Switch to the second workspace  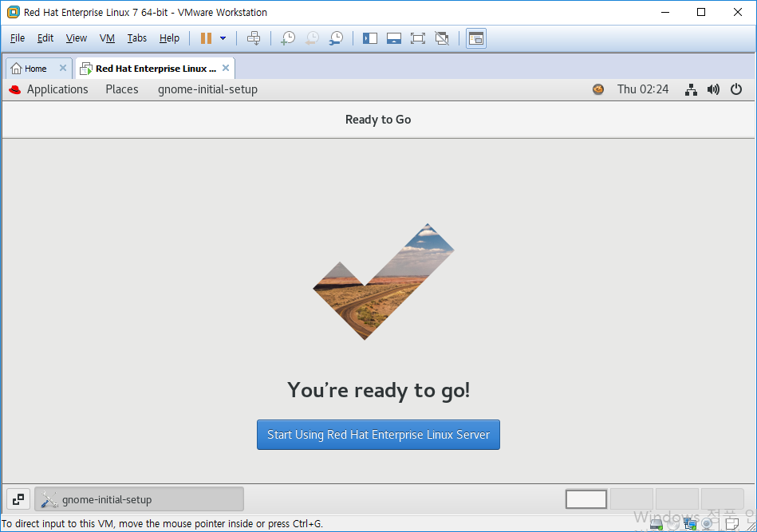click(x=632, y=499)
